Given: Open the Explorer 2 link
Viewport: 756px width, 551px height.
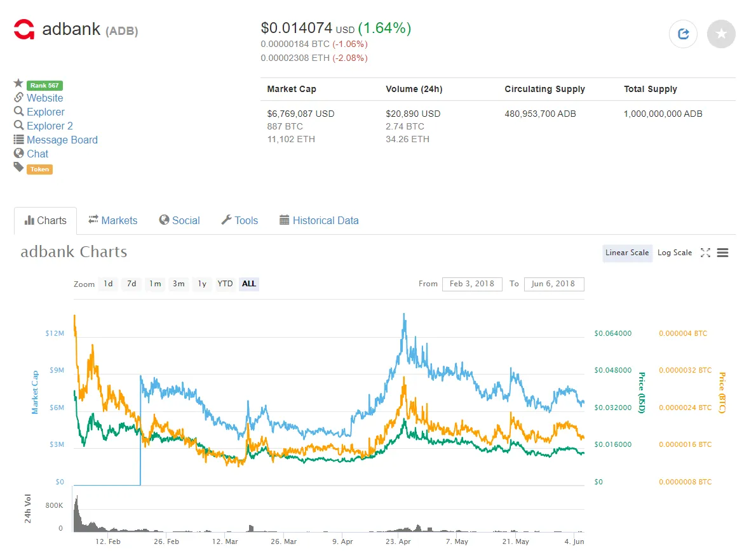Looking at the screenshot, I should coord(50,126).
